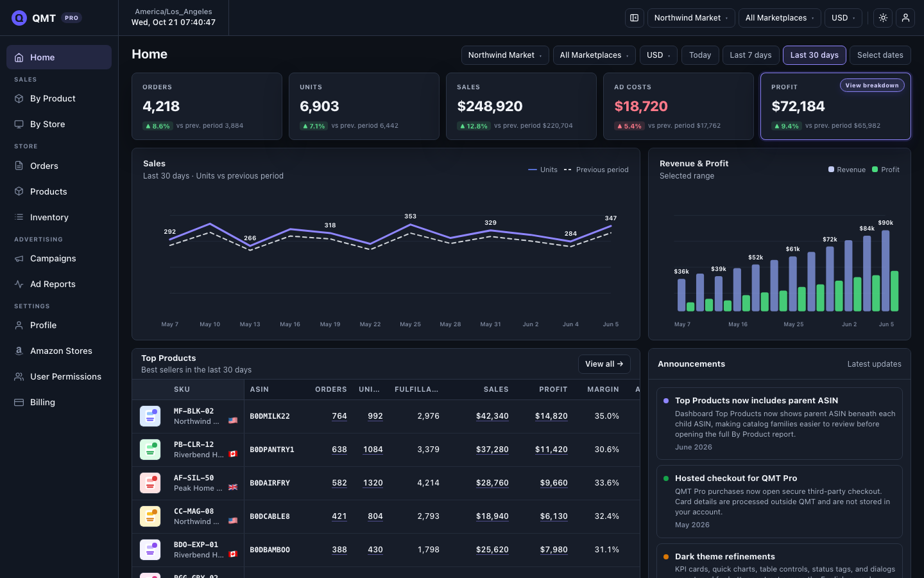Click View all in Top Products
The width and height of the screenshot is (924, 578).
pos(604,364)
